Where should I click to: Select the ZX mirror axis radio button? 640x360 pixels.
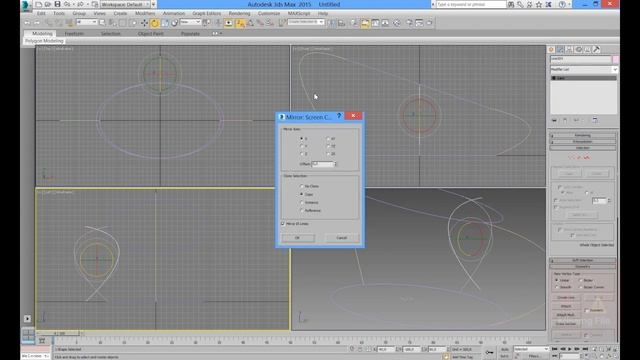tap(328, 154)
